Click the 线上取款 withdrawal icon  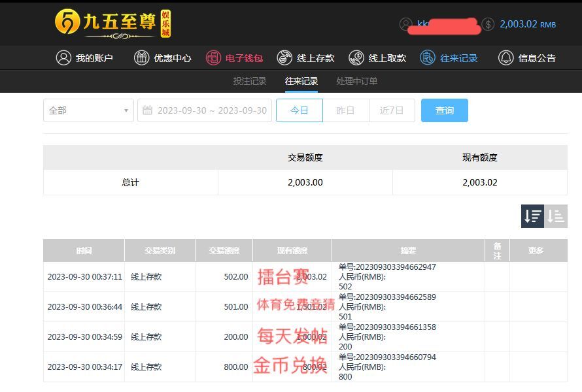tap(356, 58)
